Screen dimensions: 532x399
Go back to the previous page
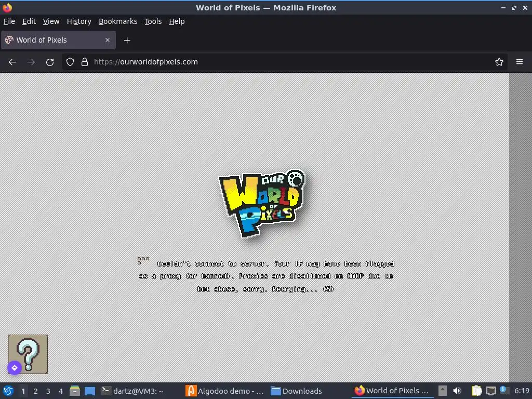[12, 62]
